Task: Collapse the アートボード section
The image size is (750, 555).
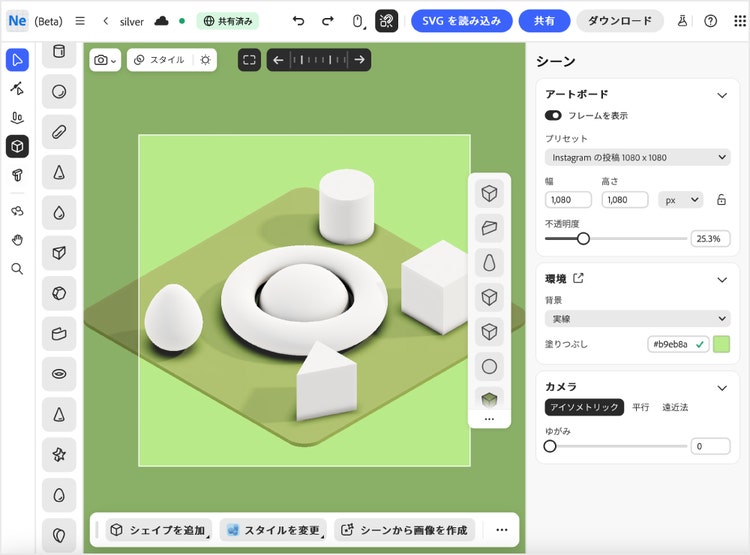Action: point(722,95)
